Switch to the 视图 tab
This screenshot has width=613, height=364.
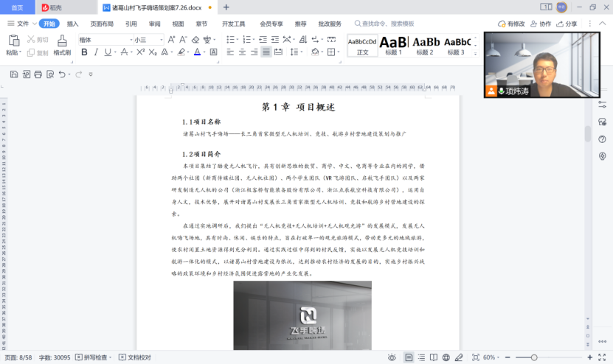tap(178, 24)
